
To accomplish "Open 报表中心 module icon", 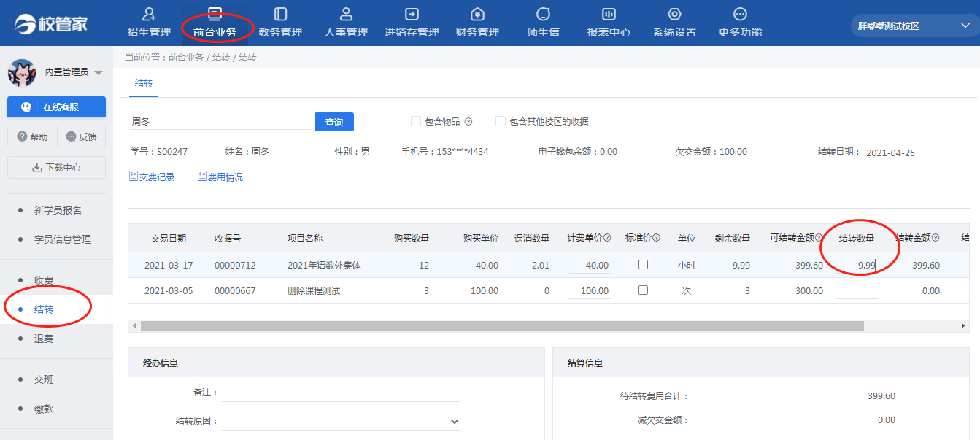I will [609, 14].
